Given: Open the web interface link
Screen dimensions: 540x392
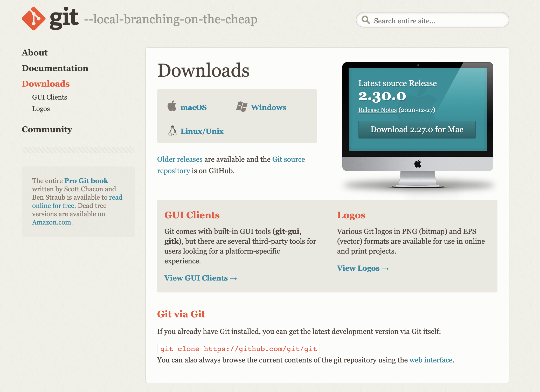Looking at the screenshot, I should pyautogui.click(x=431, y=360).
